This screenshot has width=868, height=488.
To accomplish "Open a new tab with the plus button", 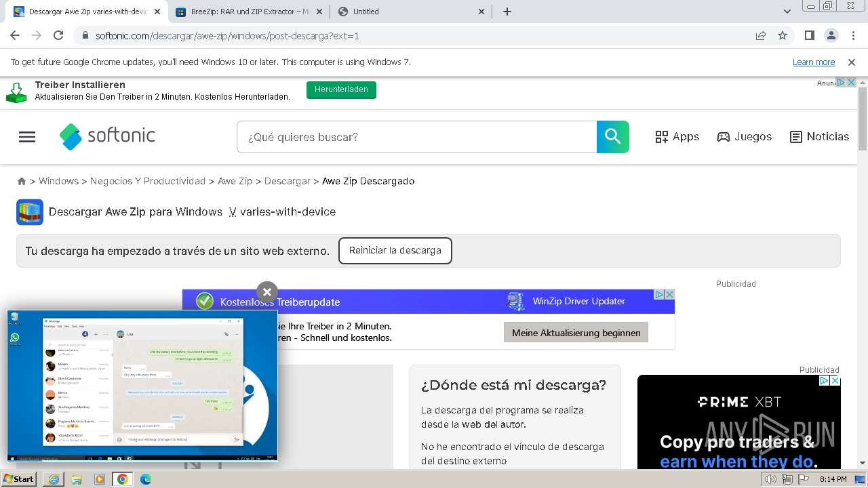I will tap(507, 12).
